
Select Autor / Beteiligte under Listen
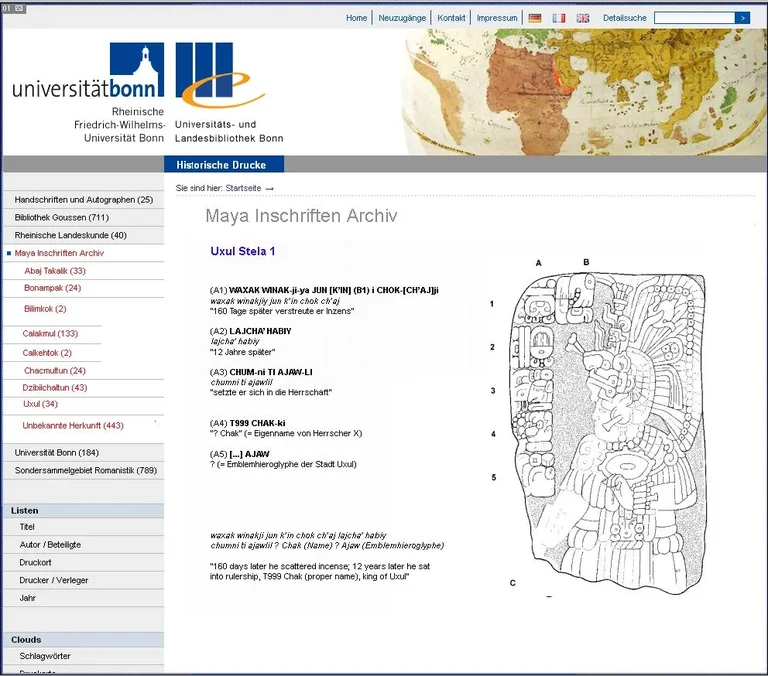click(50, 545)
